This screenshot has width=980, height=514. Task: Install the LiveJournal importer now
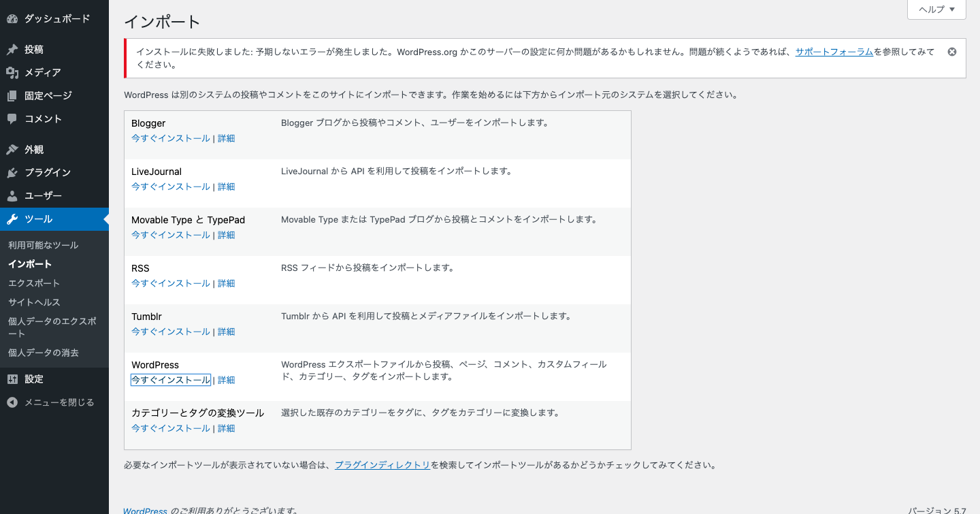pyautogui.click(x=171, y=187)
